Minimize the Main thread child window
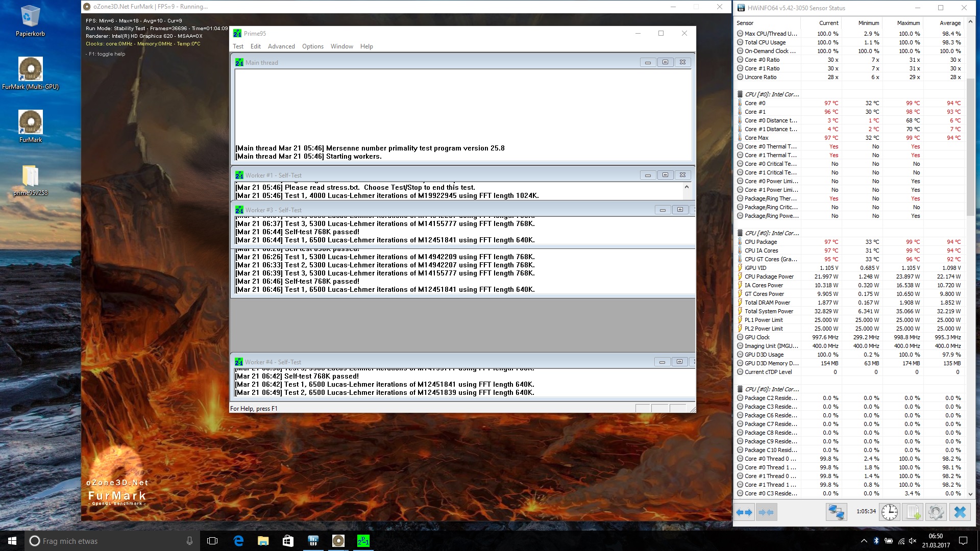Screen dimensions: 980x551 click(x=648, y=62)
